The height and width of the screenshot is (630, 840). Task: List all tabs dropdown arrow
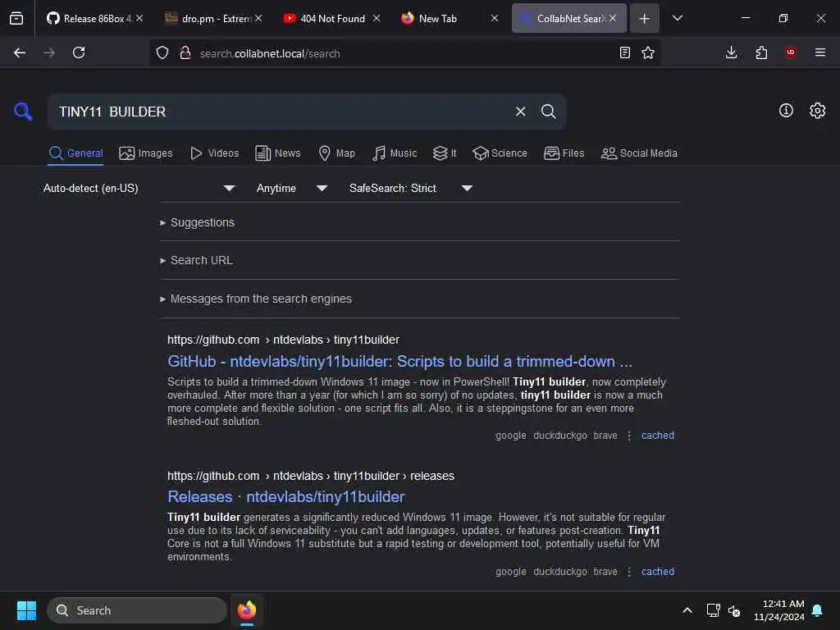pos(678,18)
